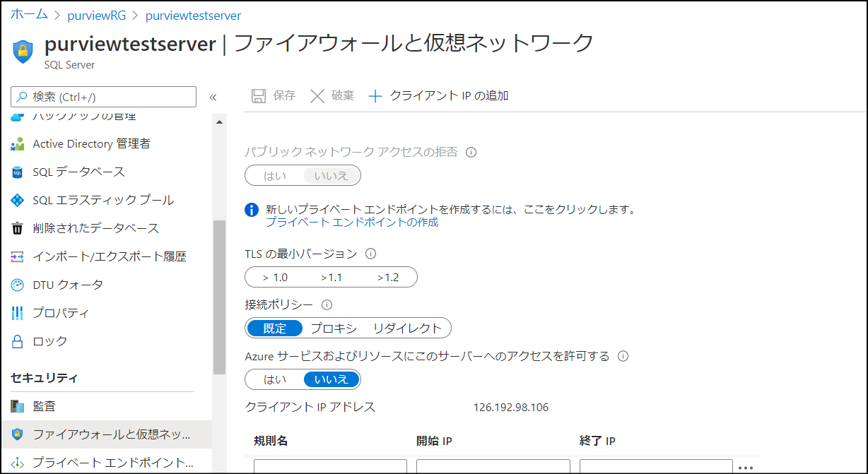
Task: Click the plus icon for adding client IP
Action: (x=375, y=96)
